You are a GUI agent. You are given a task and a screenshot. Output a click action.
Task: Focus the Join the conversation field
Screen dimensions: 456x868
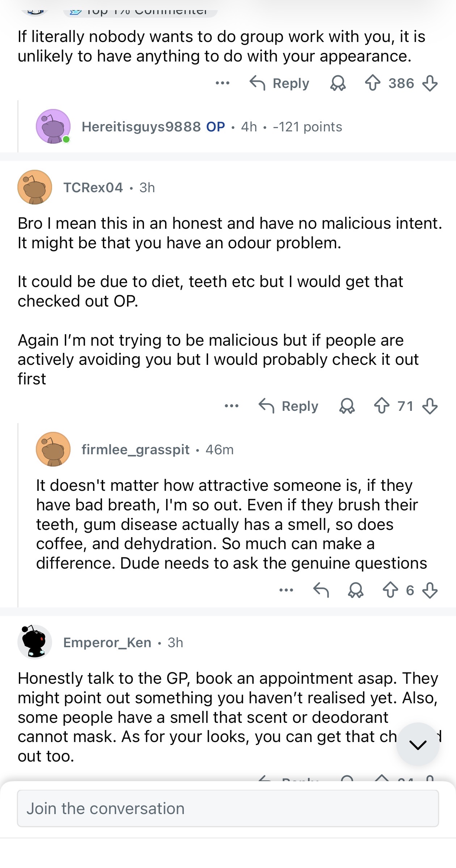[228, 809]
